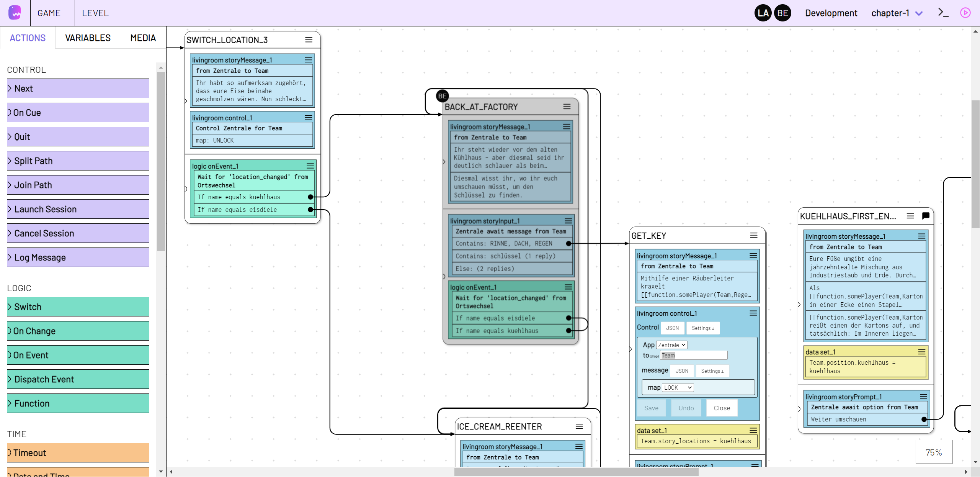Click the Close button in GET_KEY panel

[722, 408]
